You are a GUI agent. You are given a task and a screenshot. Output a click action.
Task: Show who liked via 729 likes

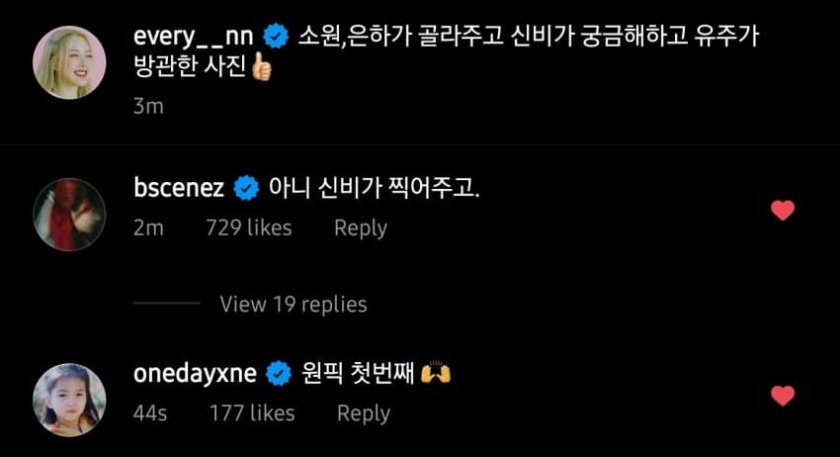[248, 228]
